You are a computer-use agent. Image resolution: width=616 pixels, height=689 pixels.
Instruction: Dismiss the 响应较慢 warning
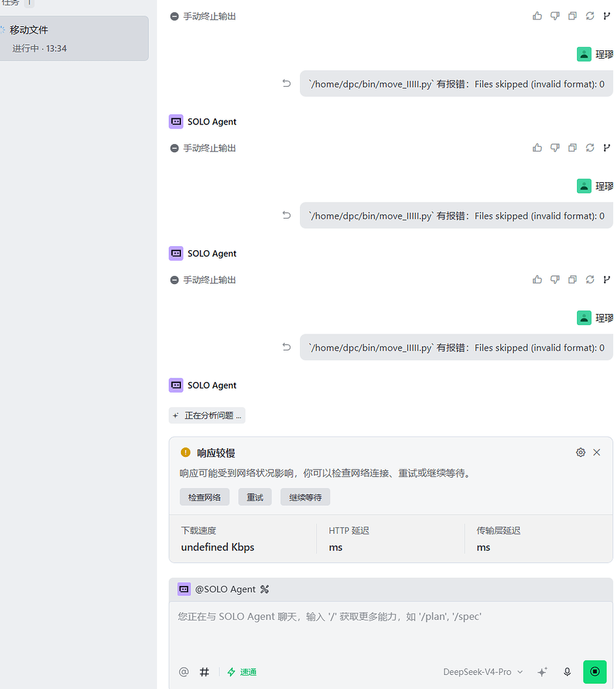coord(596,453)
